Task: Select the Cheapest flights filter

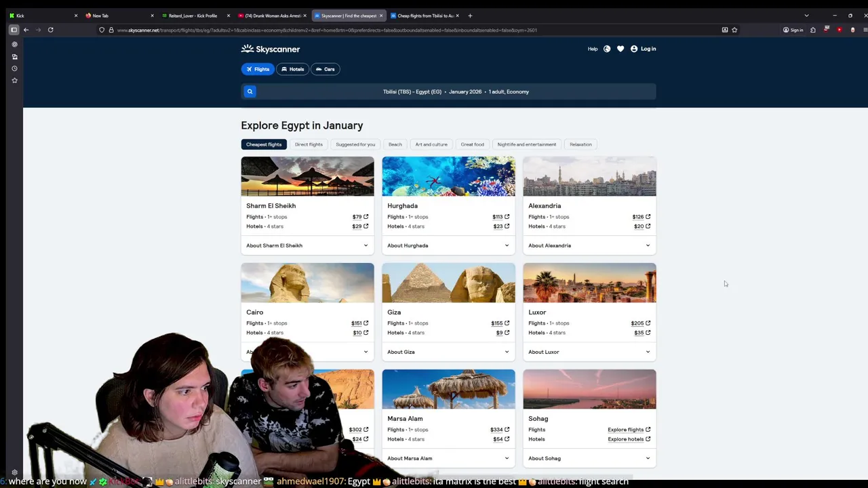Action: click(x=264, y=144)
